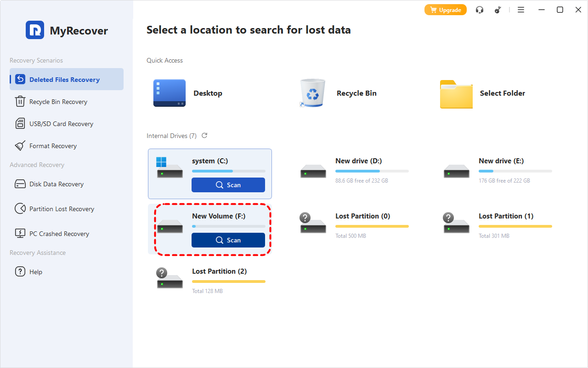Click the Format Recovery broom icon
The height and width of the screenshot is (368, 588).
20,146
